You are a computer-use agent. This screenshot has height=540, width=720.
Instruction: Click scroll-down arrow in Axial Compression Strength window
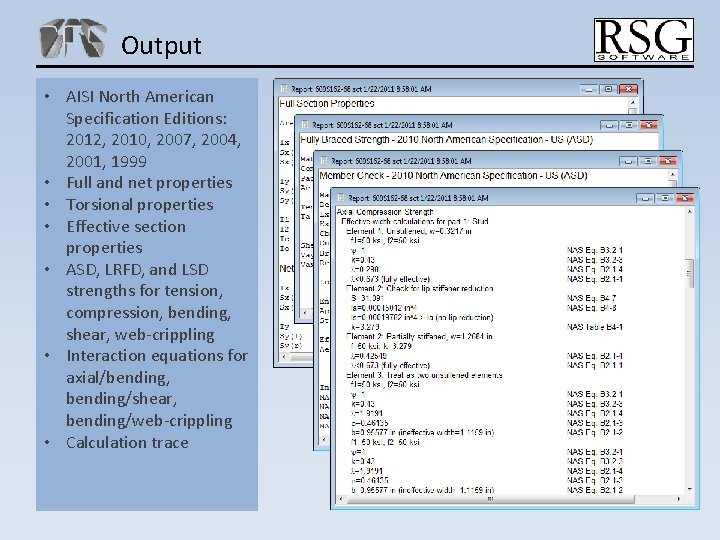point(689,489)
